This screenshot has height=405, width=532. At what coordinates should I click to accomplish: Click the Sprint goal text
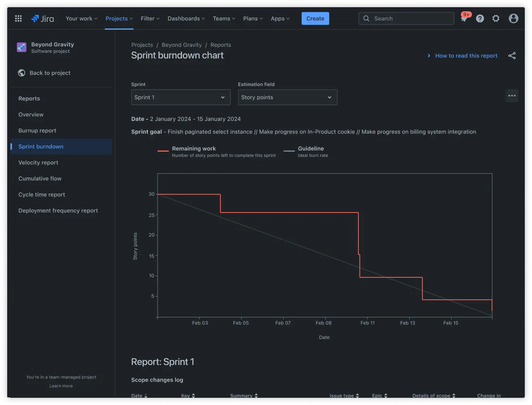(304, 132)
